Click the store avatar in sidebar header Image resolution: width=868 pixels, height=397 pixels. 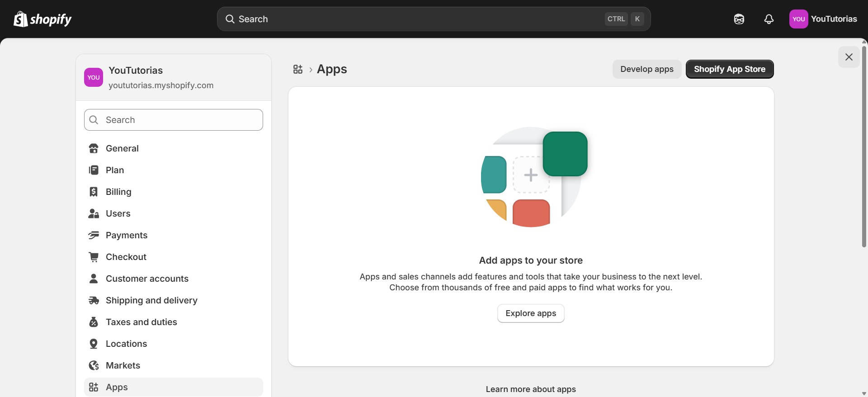(94, 77)
